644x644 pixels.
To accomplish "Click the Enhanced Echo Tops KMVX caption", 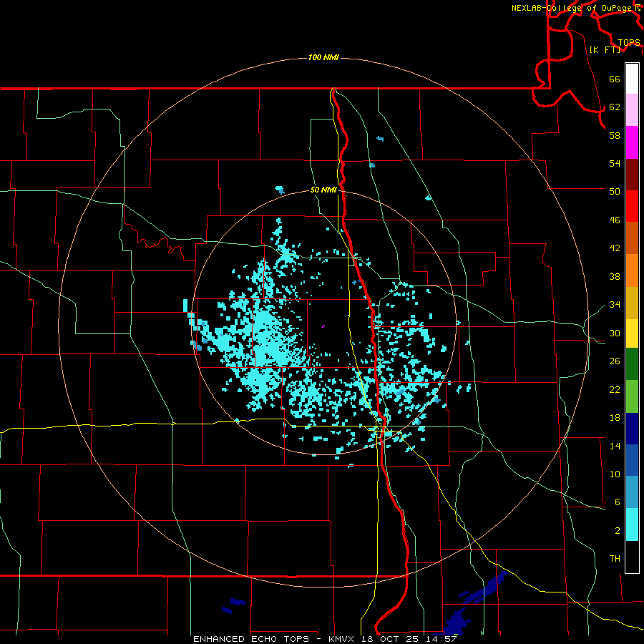I will point(325,639).
